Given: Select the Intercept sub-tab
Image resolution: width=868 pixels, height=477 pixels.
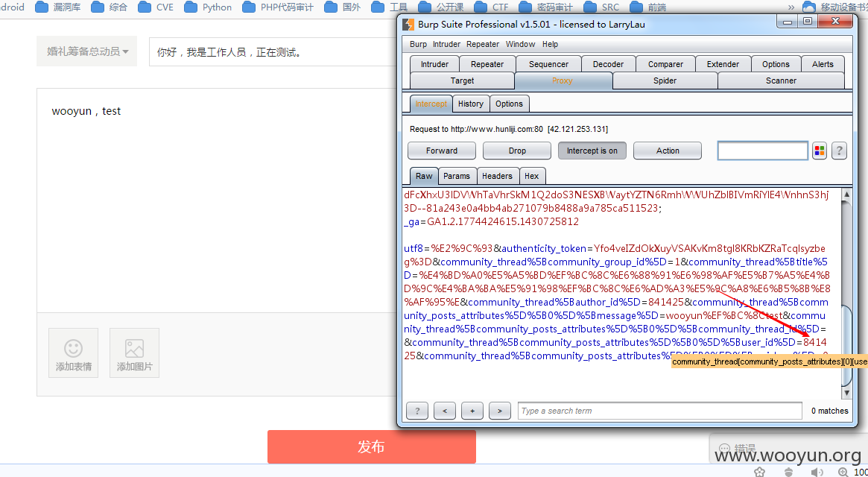Looking at the screenshot, I should click(x=431, y=104).
